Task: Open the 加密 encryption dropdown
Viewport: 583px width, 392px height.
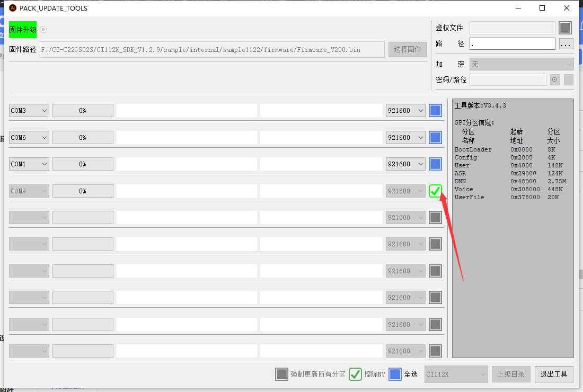Action: click(x=522, y=64)
